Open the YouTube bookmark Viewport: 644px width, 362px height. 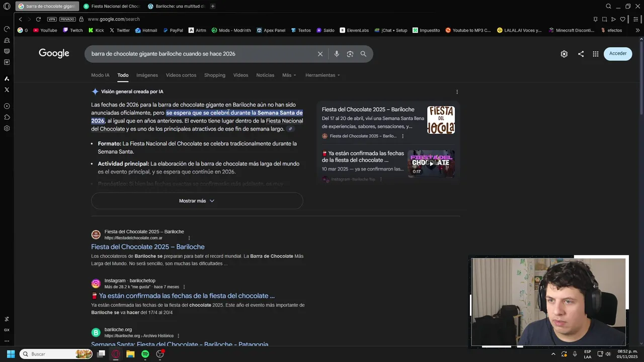(45, 30)
